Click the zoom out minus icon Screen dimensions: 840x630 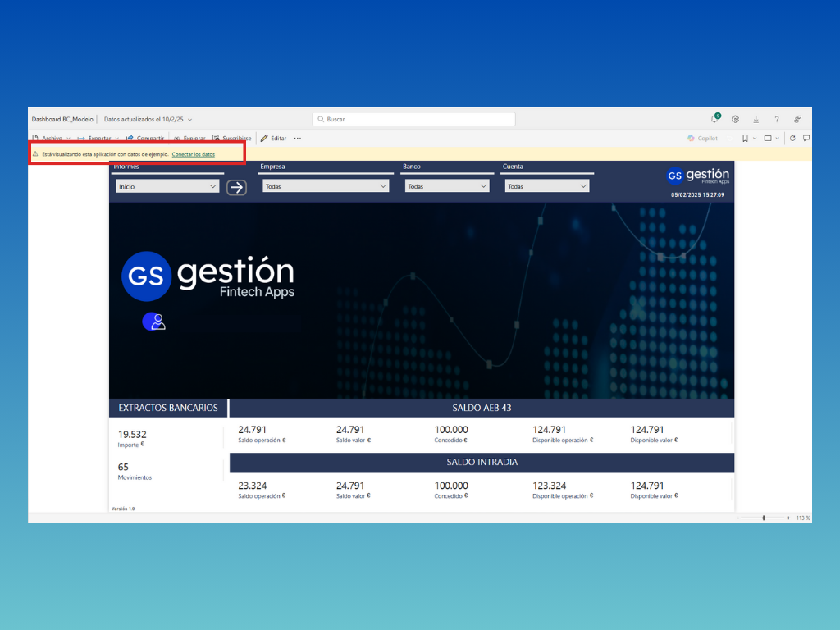point(738,518)
